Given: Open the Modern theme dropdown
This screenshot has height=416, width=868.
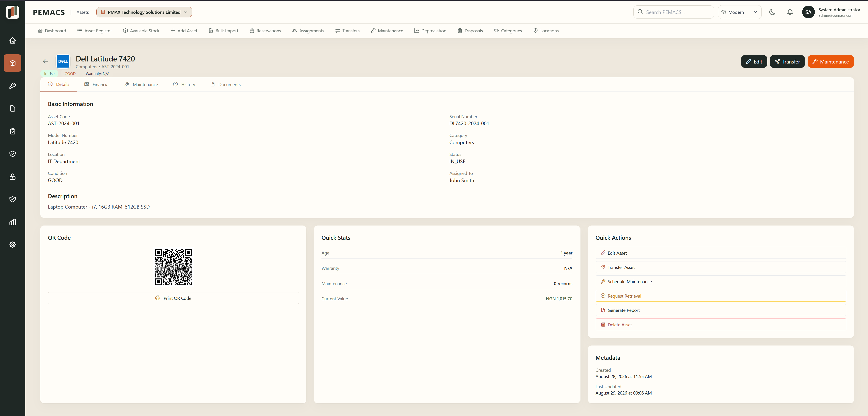Looking at the screenshot, I should pos(739,12).
